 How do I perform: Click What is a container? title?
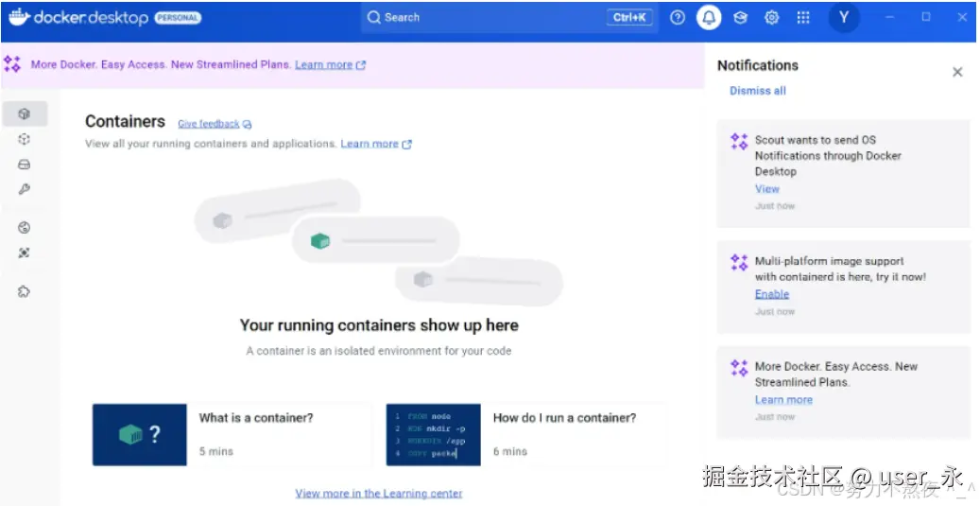256,418
